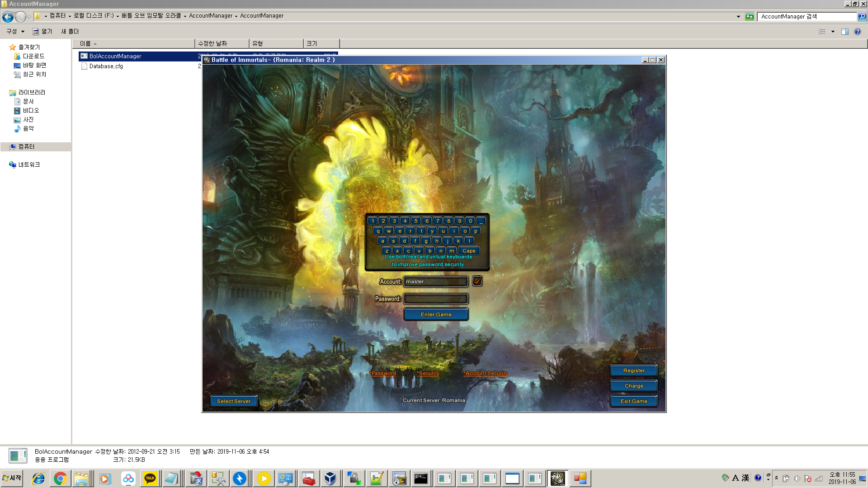Toggle the preview pane icon
868x488 pixels.
[844, 32]
